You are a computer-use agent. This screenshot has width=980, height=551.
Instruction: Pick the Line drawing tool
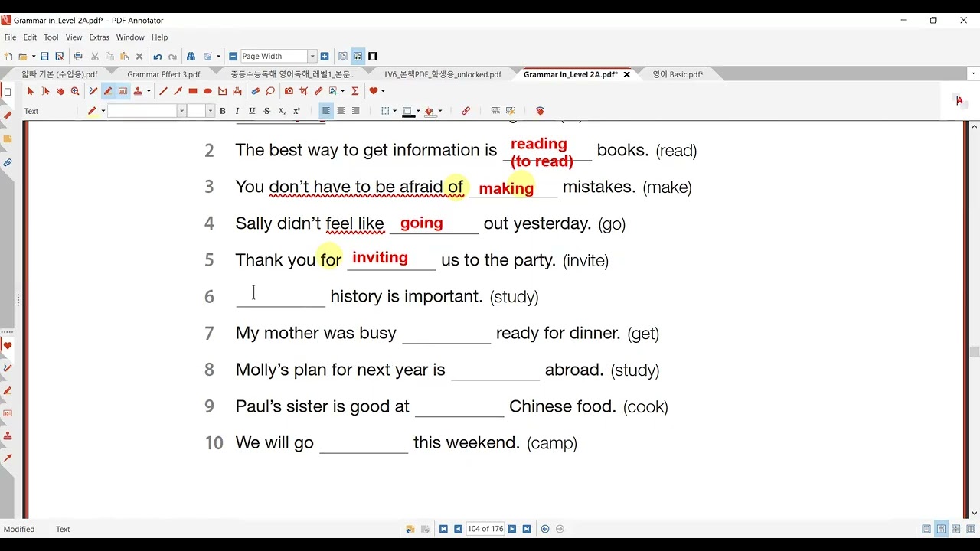(163, 91)
